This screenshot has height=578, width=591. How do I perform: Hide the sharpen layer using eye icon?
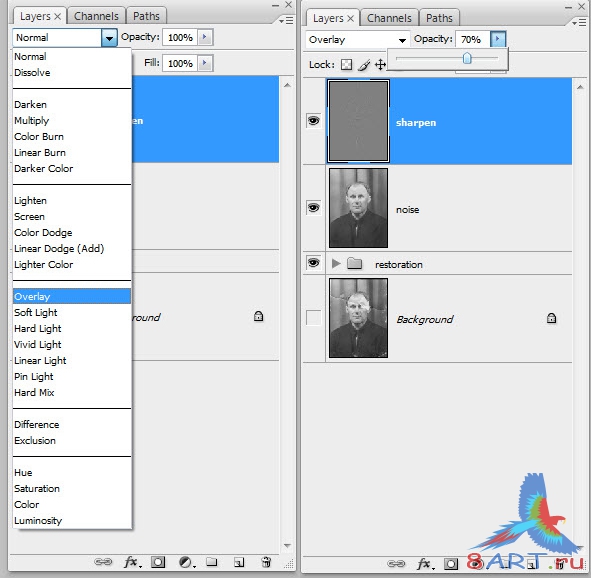click(x=313, y=121)
